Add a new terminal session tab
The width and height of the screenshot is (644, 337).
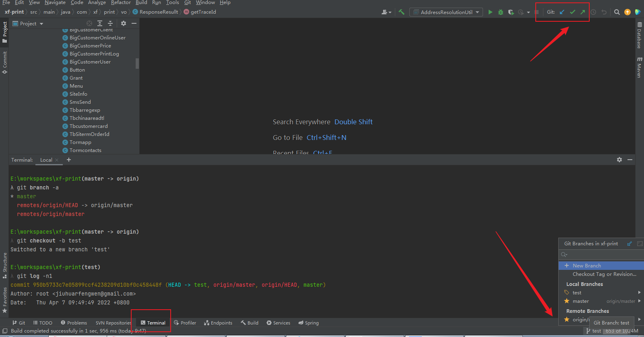tap(69, 160)
